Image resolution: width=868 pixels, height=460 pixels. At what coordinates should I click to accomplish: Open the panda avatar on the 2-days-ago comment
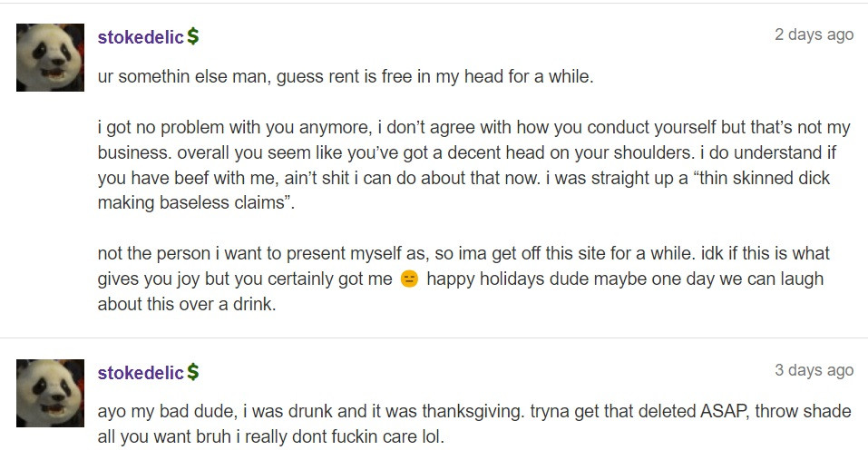click(51, 57)
